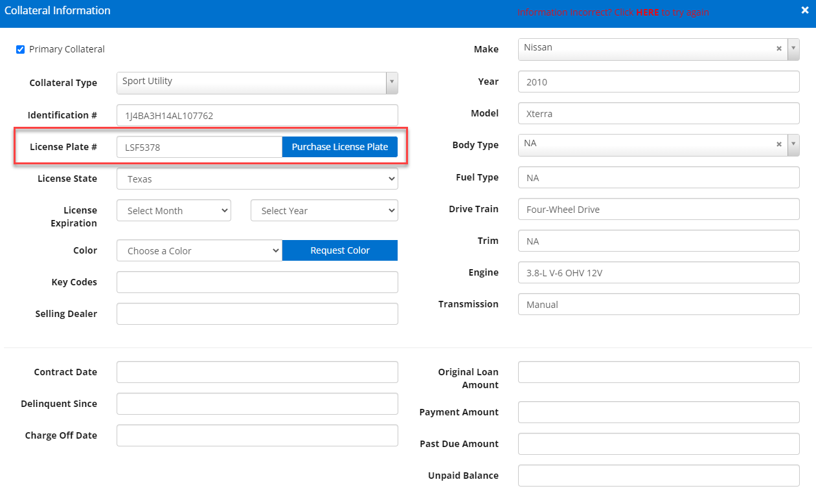Open the License State dropdown
Viewport: 816px width, 504px height.
[257, 179]
